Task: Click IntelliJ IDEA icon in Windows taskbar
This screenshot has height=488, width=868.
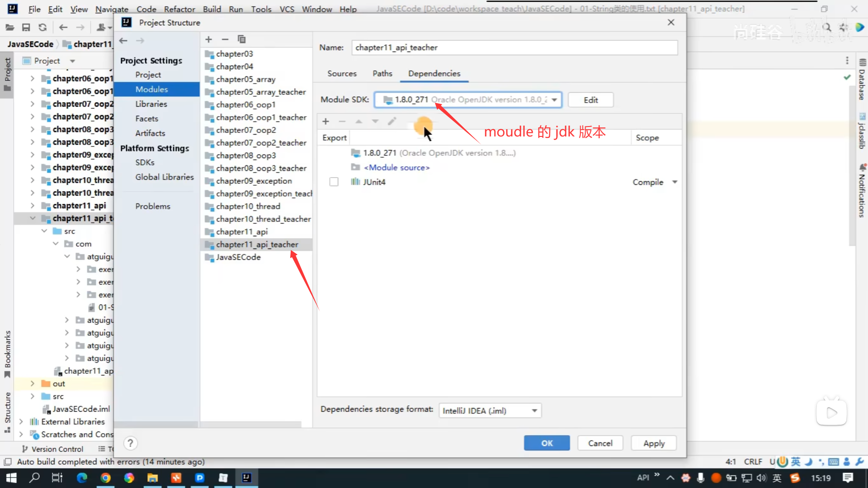Action: [246, 478]
